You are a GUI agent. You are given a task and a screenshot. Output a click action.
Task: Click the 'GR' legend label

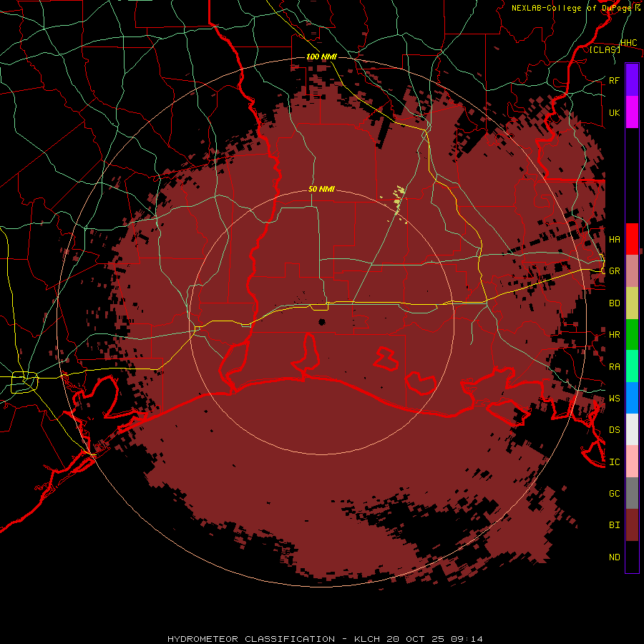615,271
